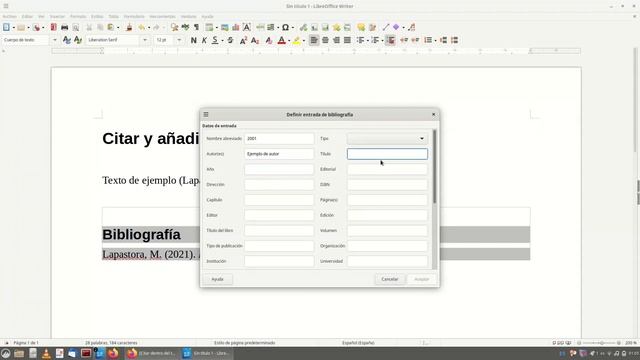Open the Archivo menu
The image size is (640, 360).
coord(9,16)
